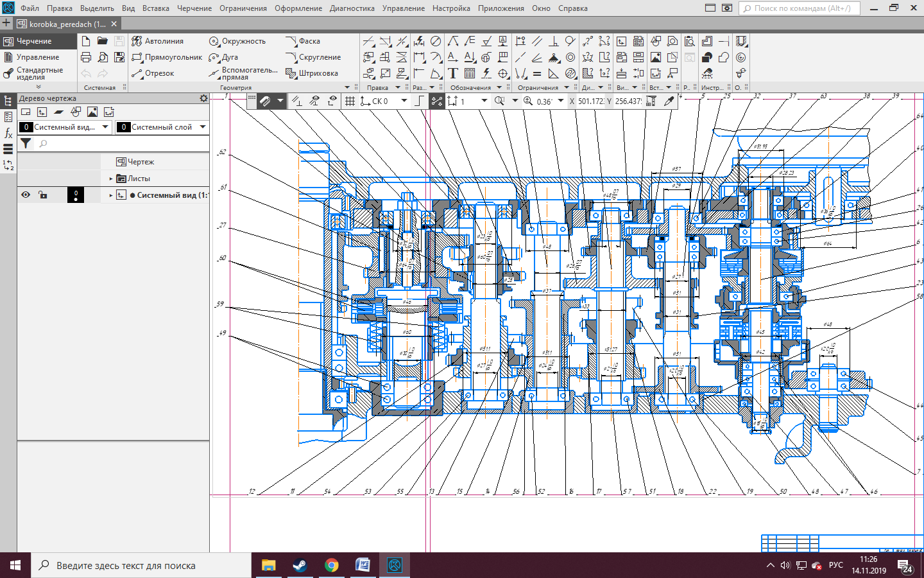Select the Фаска chamfer tool
This screenshot has width=924, height=578.
click(303, 41)
